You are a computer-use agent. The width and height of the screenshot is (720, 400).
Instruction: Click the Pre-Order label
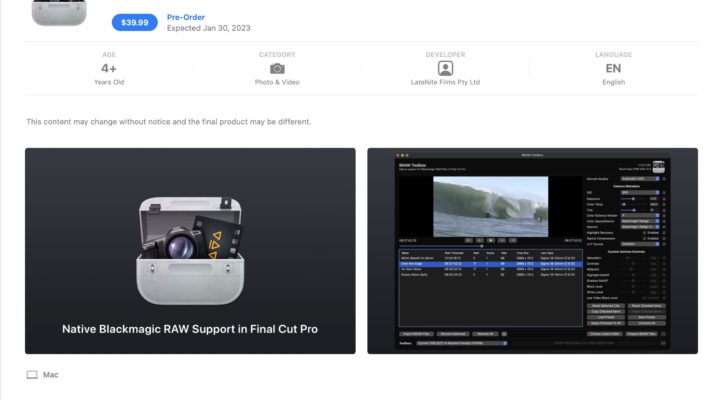[x=186, y=17]
